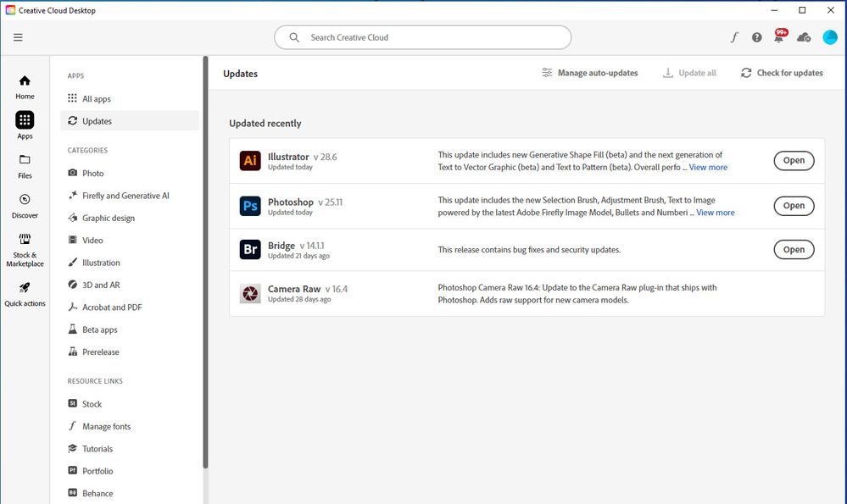This screenshot has width=847, height=504.
Task: Click the Bridge app icon
Action: [x=250, y=249]
